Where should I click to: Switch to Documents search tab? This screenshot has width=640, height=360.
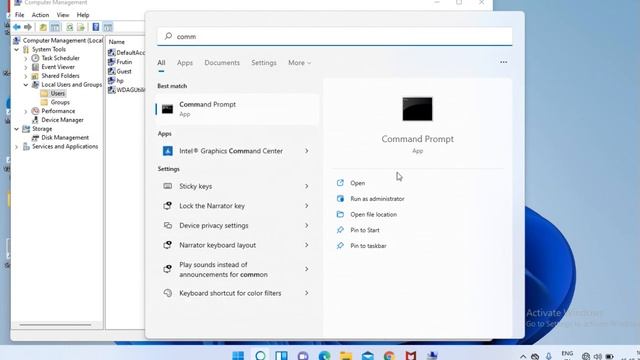[x=222, y=62]
